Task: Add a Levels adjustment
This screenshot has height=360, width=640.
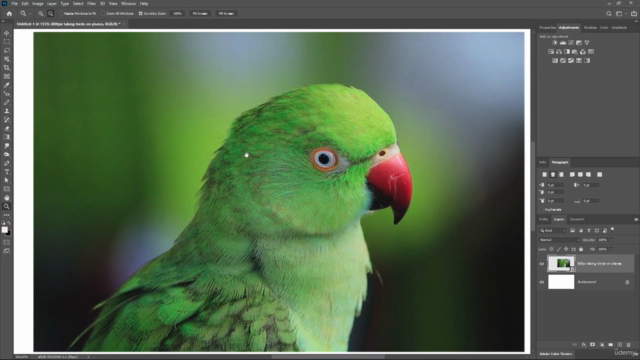Action: click(x=563, y=43)
